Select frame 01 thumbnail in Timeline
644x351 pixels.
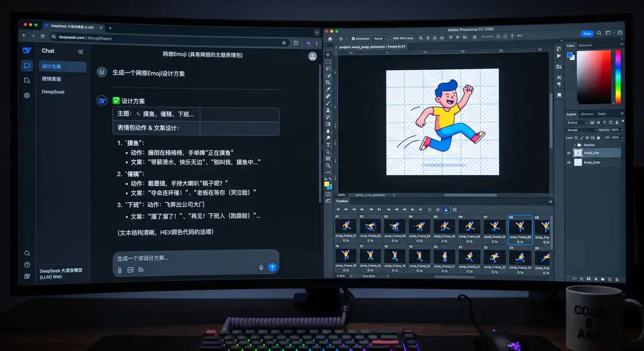[x=346, y=226]
